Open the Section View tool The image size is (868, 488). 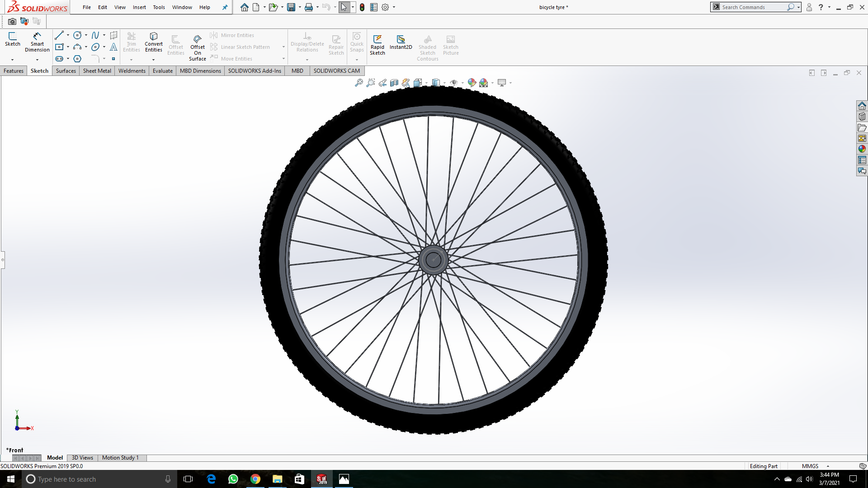(x=394, y=83)
